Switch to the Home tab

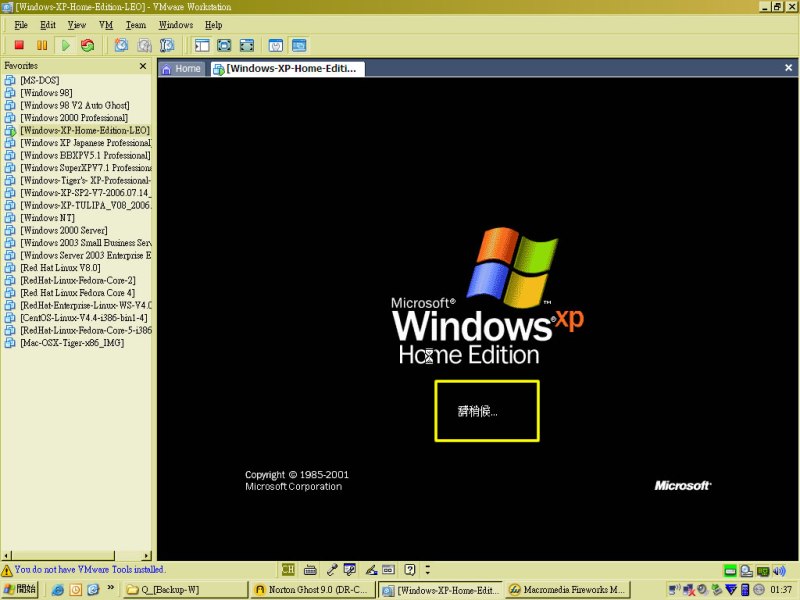[182, 69]
